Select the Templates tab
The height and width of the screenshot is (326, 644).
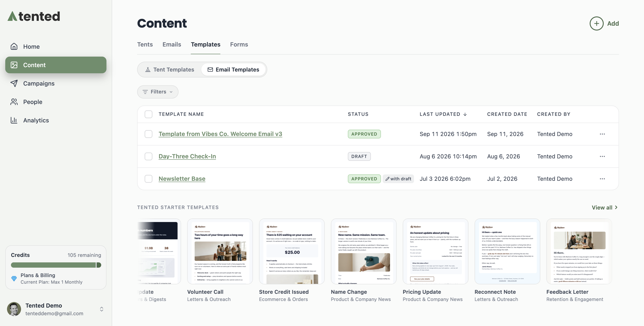pyautogui.click(x=205, y=45)
